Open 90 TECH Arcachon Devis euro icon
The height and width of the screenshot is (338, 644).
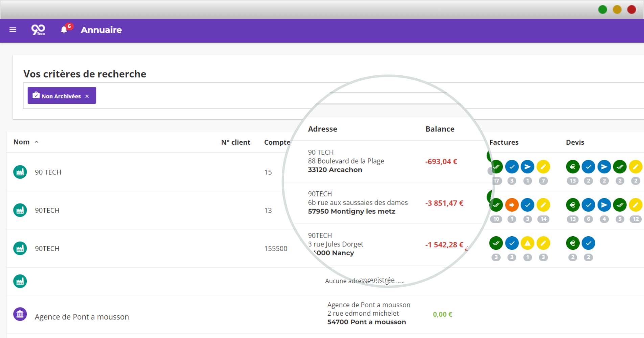573,167
